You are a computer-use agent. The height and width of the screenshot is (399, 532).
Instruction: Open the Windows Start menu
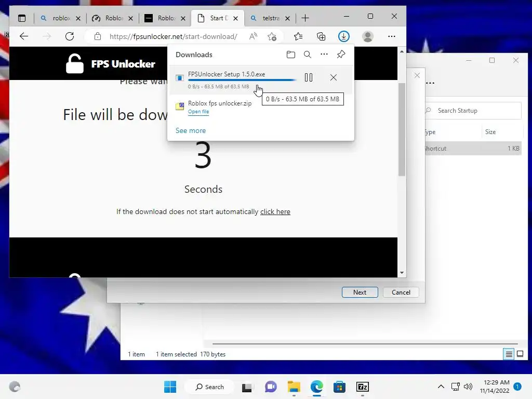pos(170,387)
